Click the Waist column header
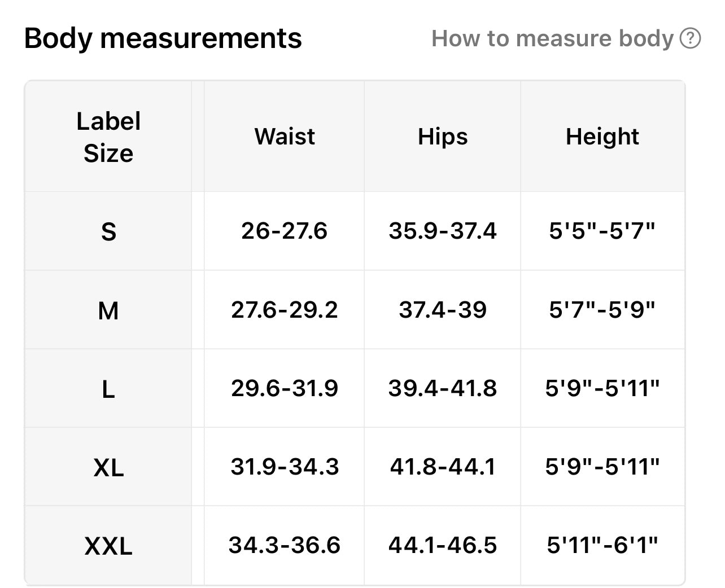Screen dimensions: 725x588 pyautogui.click(x=285, y=137)
